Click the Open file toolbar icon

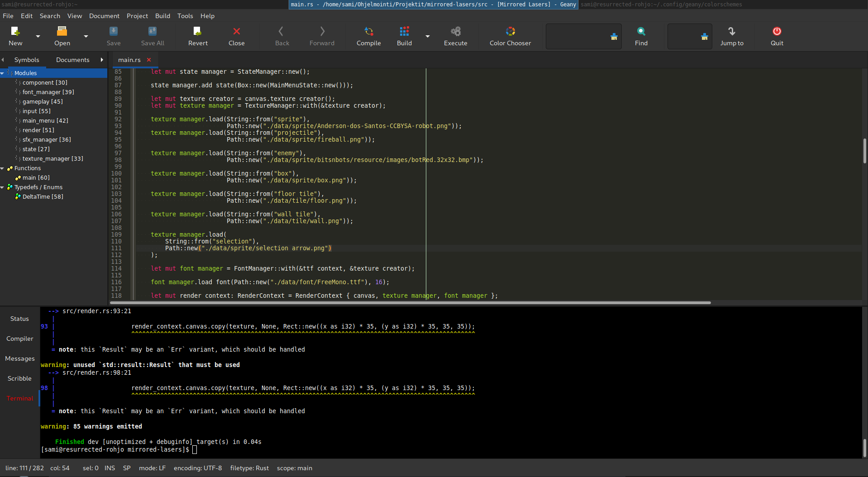pyautogui.click(x=62, y=36)
